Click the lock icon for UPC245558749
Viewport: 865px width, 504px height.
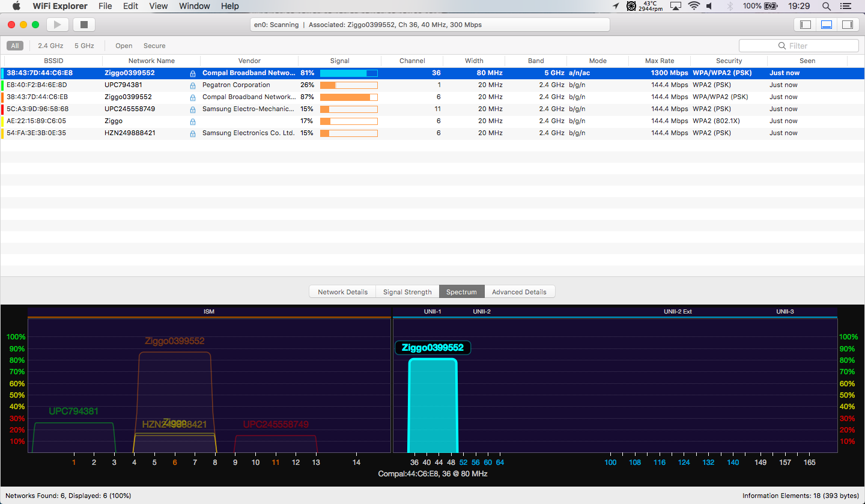click(193, 109)
